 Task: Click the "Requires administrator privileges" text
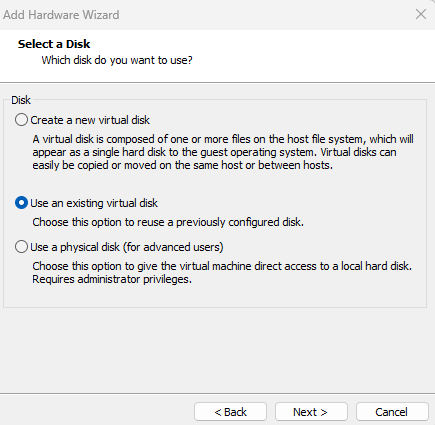(112, 279)
